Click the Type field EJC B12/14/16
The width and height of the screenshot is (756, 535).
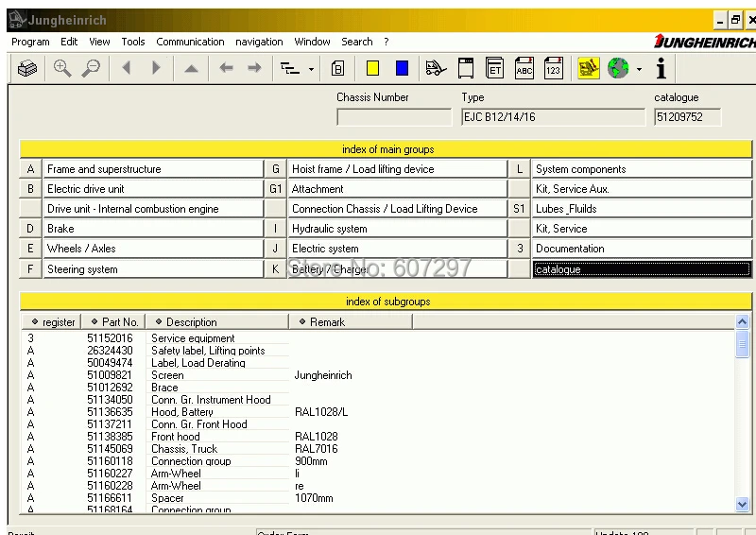553,117
